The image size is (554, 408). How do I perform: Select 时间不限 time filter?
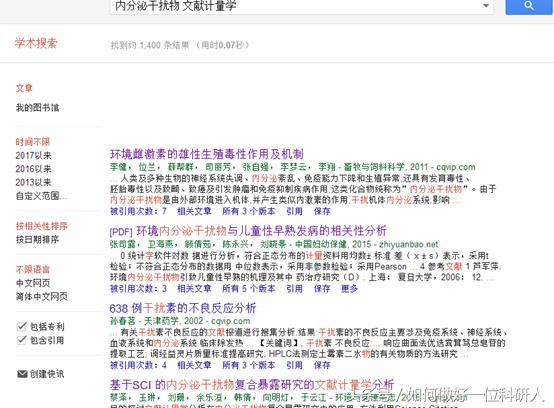33,142
